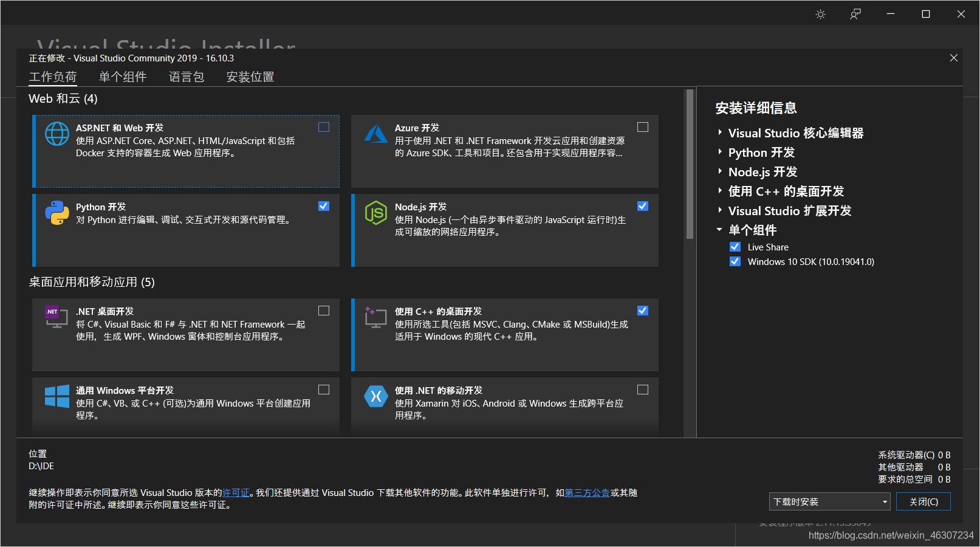Switch to the 单个组件 tab

(123, 77)
